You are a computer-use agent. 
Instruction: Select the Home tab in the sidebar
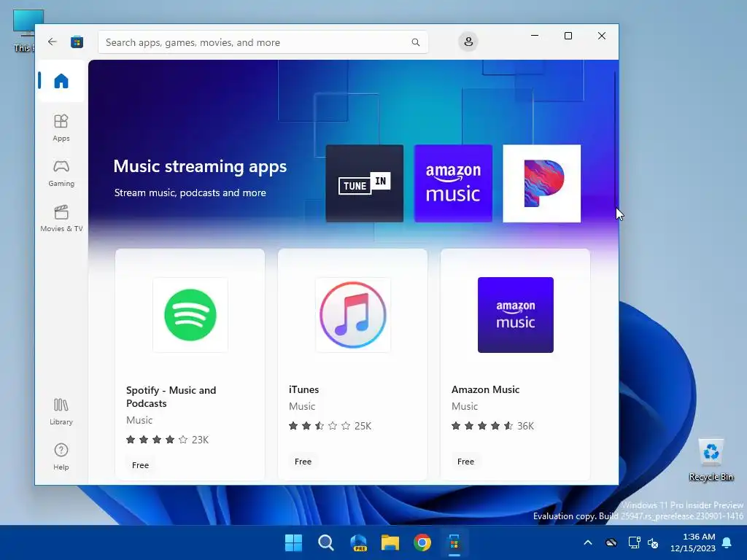(61, 81)
